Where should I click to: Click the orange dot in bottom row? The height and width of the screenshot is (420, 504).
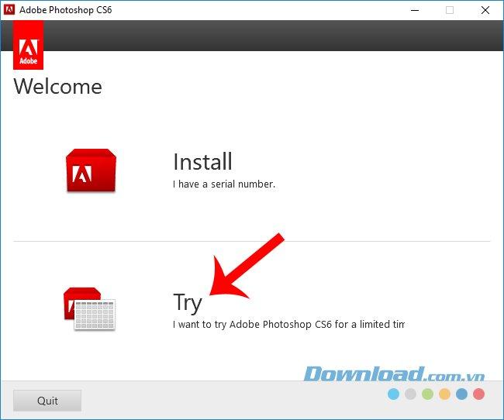point(444,394)
